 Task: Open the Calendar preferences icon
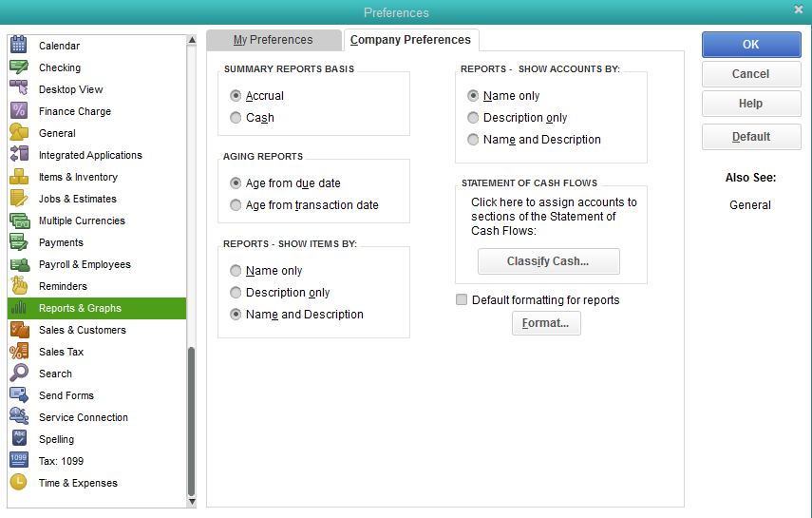click(x=19, y=45)
